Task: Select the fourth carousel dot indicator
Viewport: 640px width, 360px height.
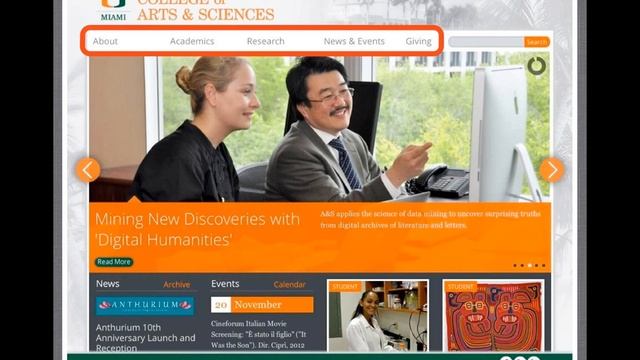Action: (536, 265)
